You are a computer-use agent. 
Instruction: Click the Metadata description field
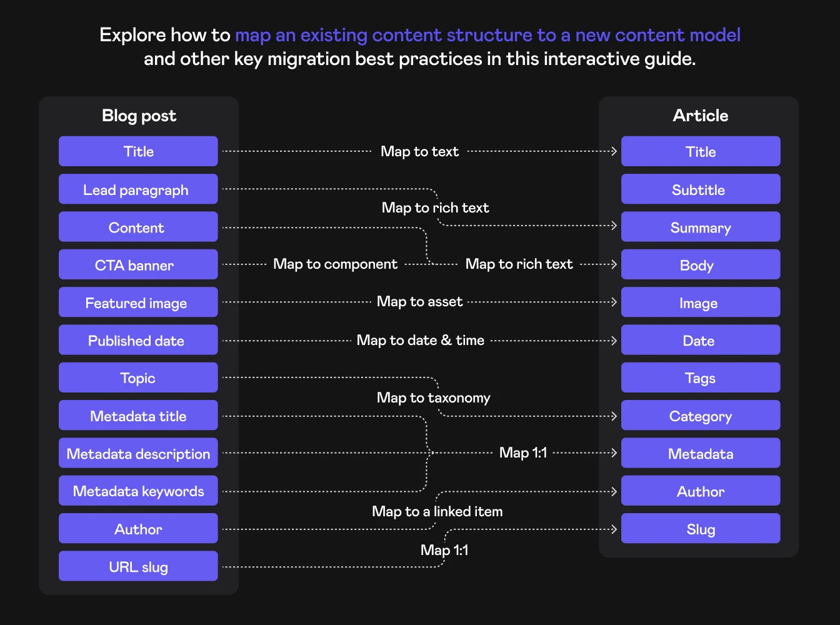(138, 454)
